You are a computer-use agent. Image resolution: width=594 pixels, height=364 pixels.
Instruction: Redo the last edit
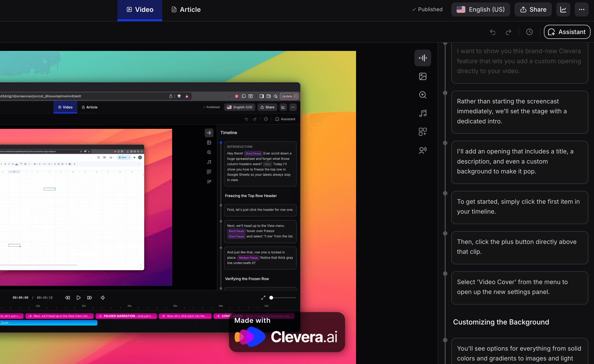coord(508,32)
